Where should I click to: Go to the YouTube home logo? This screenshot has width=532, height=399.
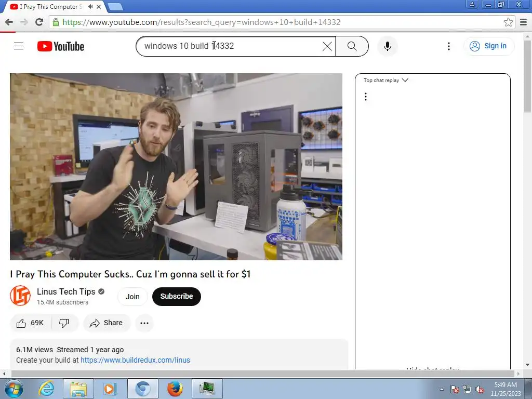pos(61,46)
